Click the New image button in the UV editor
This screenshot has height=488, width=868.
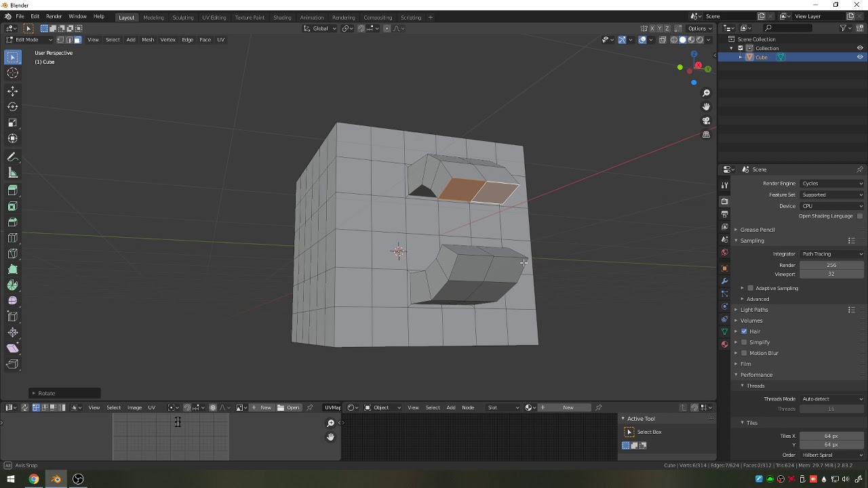[262, 407]
